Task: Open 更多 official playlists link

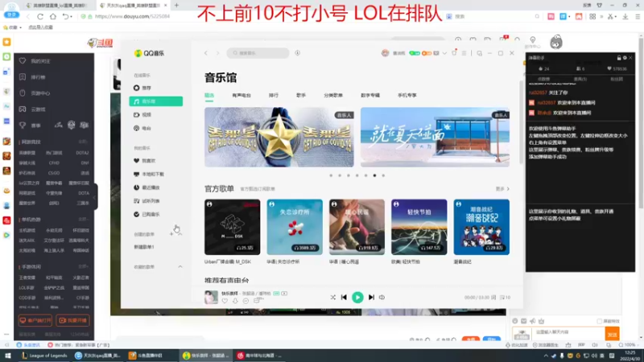Action: (502, 189)
